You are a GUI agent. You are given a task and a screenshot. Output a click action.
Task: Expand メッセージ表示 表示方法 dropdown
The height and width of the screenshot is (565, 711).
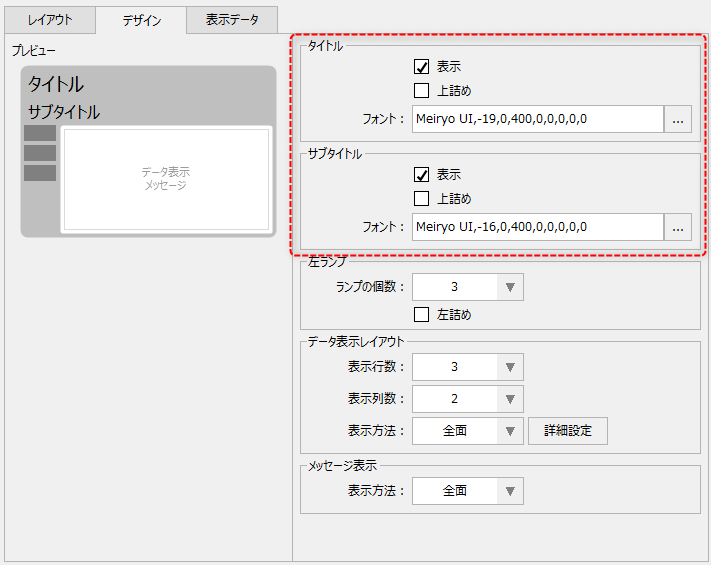(x=510, y=491)
